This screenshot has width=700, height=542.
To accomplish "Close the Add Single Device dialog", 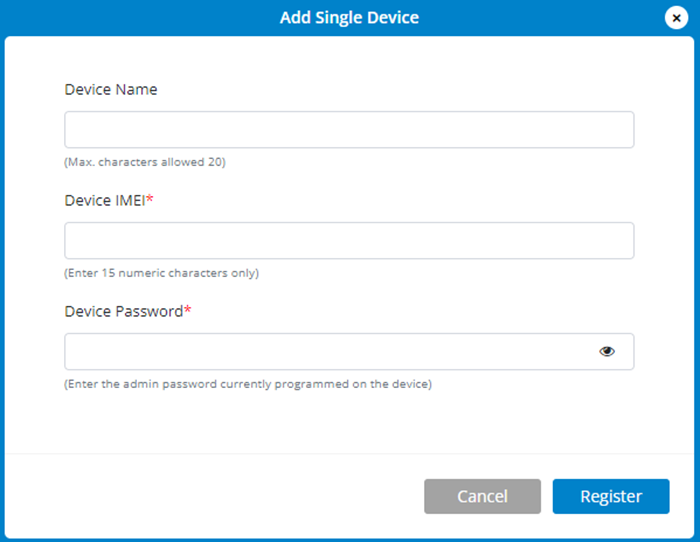I will [676, 18].
